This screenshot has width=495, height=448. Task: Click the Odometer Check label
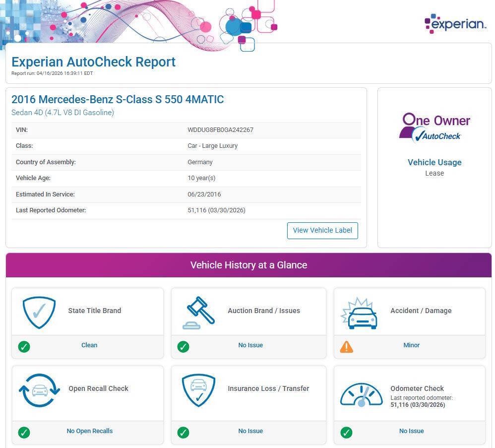[x=417, y=388]
